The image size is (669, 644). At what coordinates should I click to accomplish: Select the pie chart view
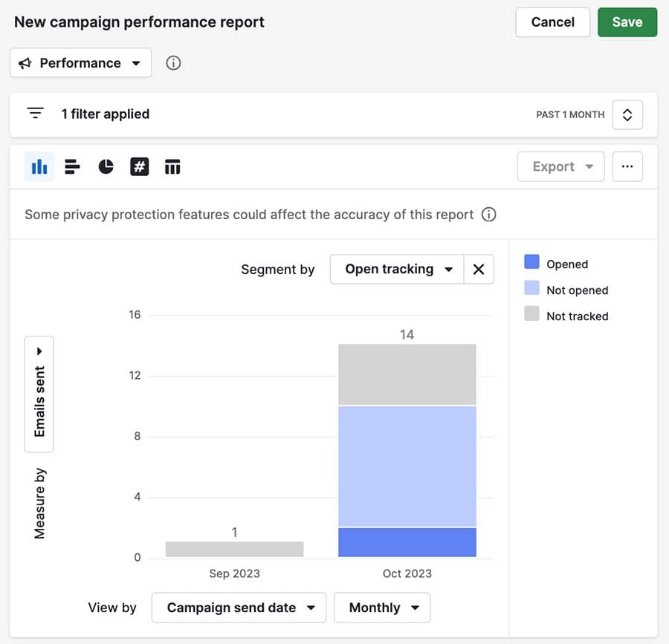click(106, 166)
